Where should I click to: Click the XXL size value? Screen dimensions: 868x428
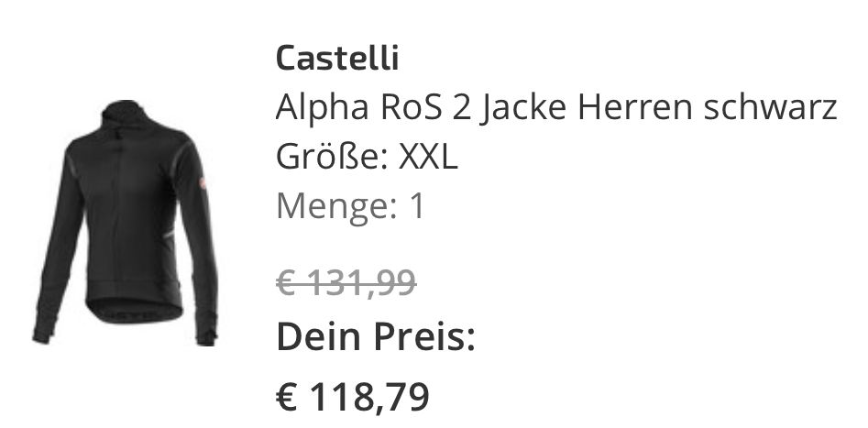click(x=426, y=158)
